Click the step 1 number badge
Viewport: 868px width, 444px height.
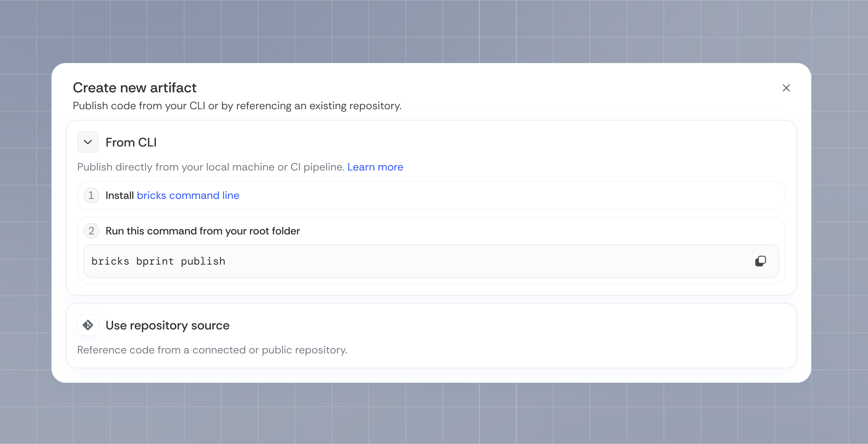(91, 196)
